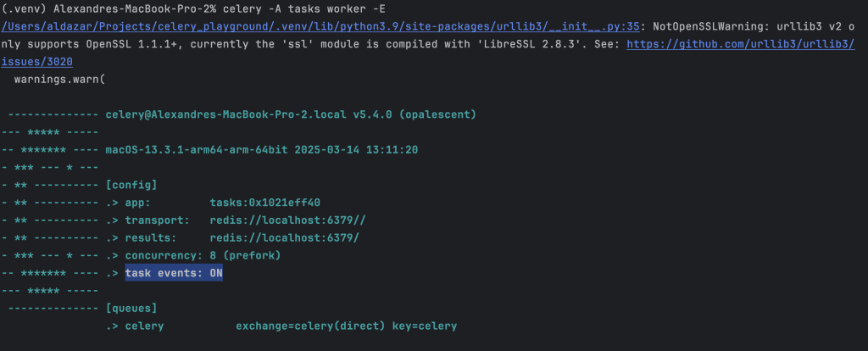
Task: Click the macOS-13.3.1-arm64 platform line
Action: click(x=261, y=150)
